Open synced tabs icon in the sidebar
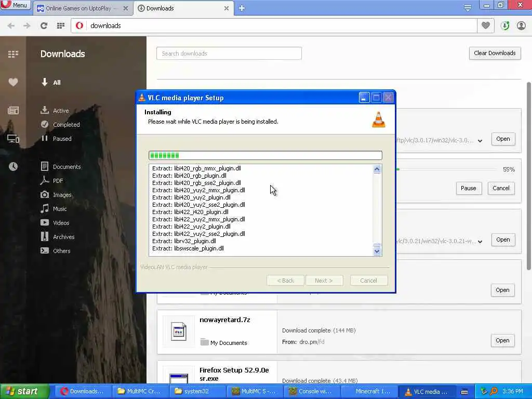Image resolution: width=532 pixels, height=399 pixels. coord(13,138)
